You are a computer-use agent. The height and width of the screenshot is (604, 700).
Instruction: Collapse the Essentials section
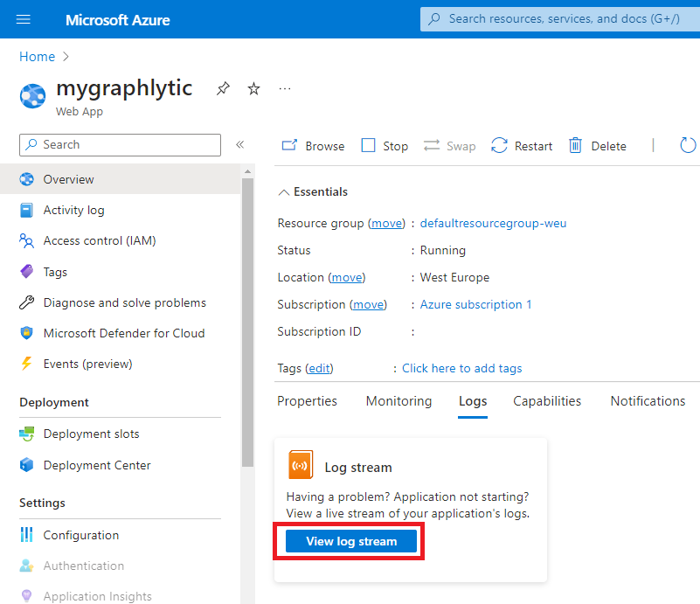click(x=284, y=192)
